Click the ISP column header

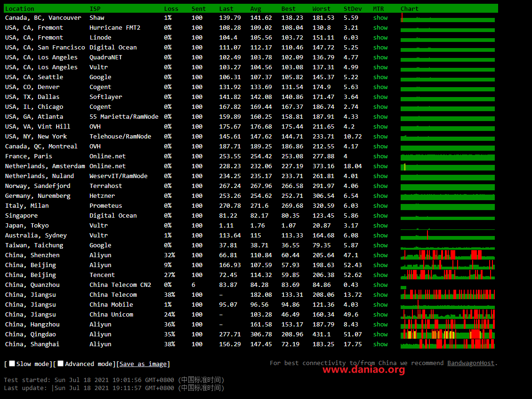[95, 8]
